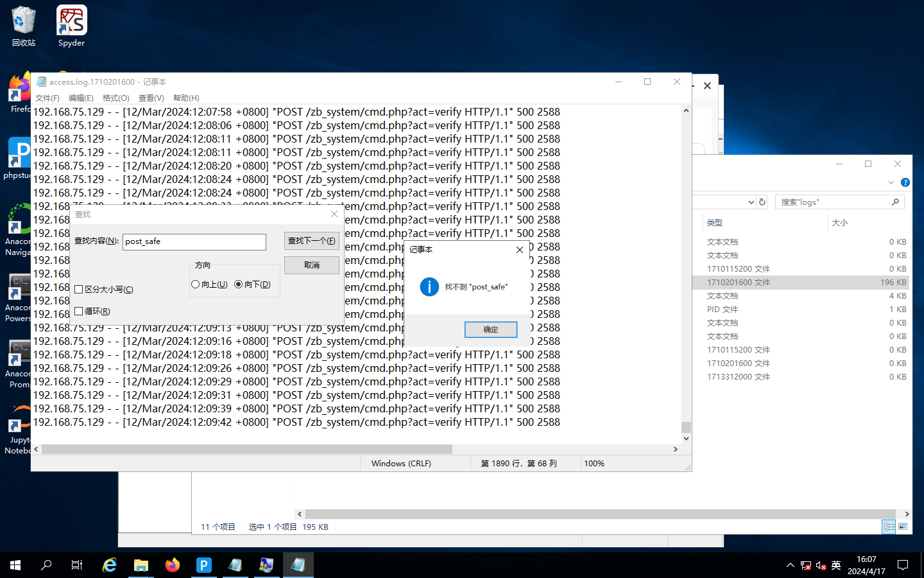This screenshot has height=578, width=924.
Task: Click the search magnifier in logs search box
Action: [x=895, y=202]
